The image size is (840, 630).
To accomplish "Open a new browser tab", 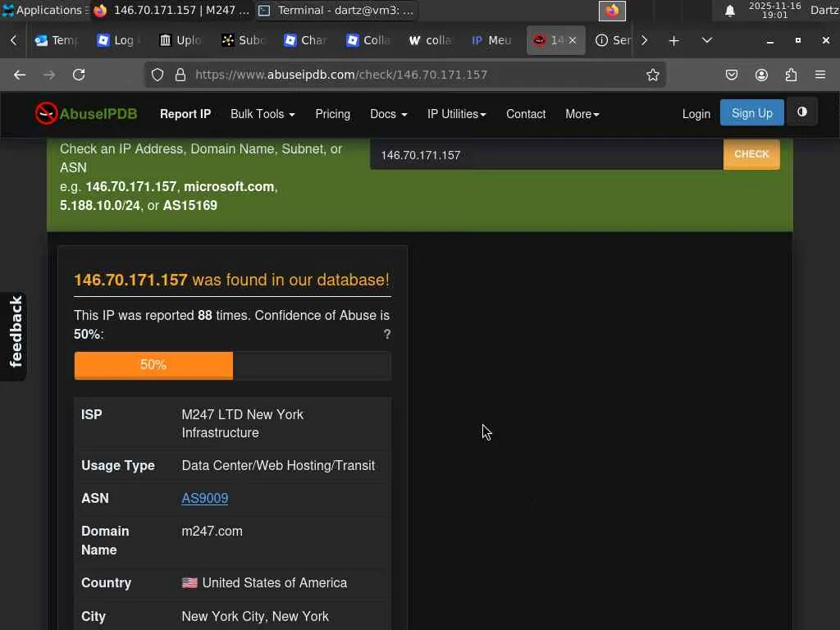I will pyautogui.click(x=674, y=41).
